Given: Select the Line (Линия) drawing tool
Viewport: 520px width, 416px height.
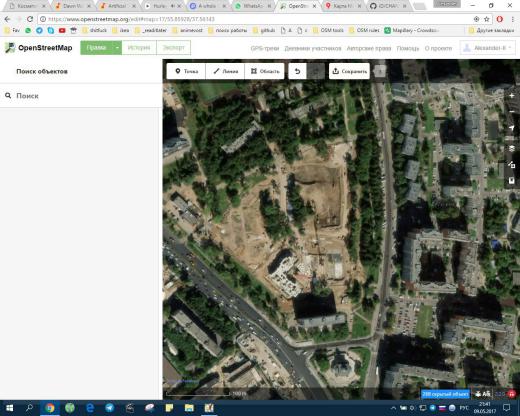Looking at the screenshot, I should point(225,71).
